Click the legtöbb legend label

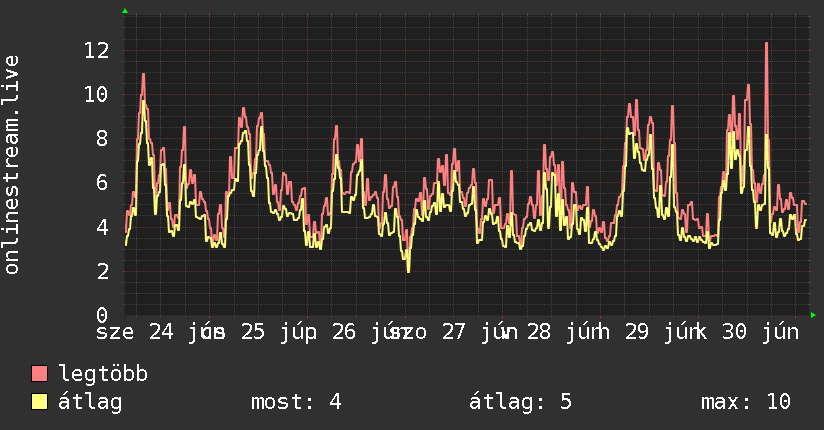[x=103, y=374]
